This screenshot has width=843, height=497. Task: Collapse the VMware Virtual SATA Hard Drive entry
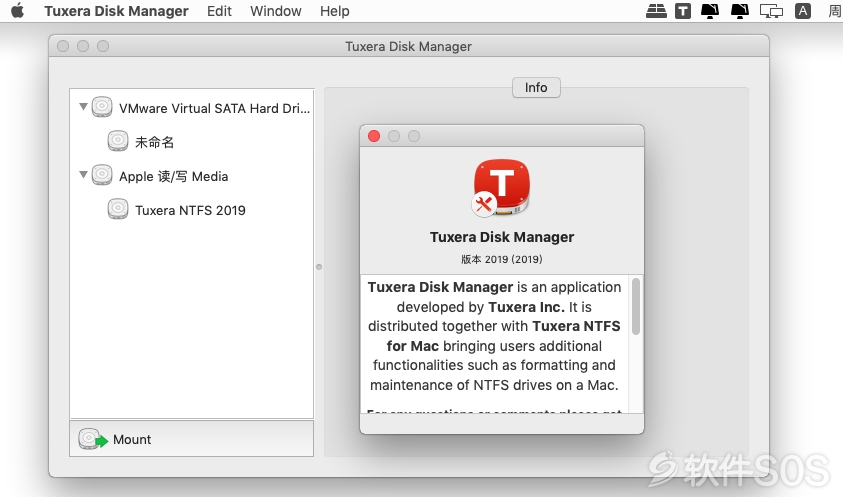[83, 106]
